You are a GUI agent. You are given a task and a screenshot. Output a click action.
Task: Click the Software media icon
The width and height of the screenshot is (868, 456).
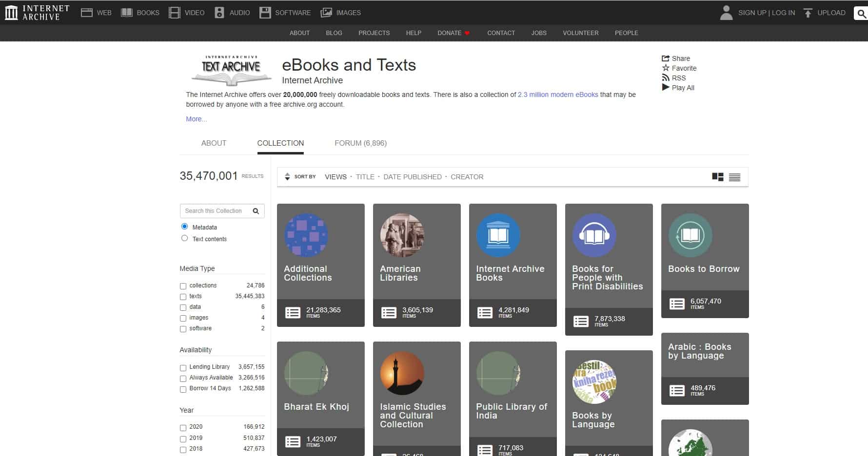[x=266, y=12]
